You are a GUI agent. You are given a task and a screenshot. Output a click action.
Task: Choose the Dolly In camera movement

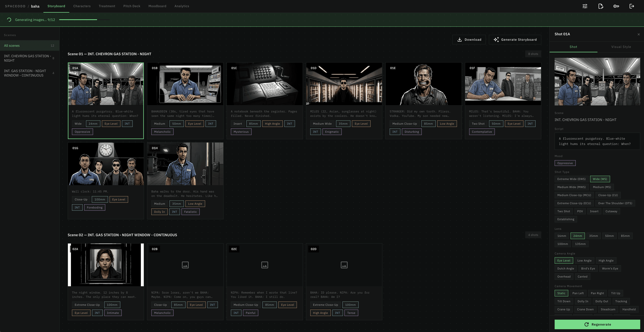pos(583,301)
